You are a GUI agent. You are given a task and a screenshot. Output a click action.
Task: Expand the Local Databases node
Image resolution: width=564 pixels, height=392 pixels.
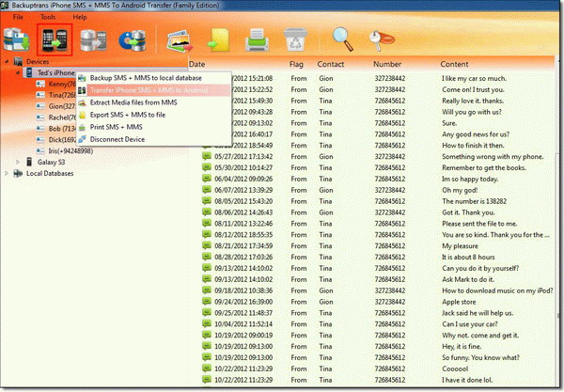pyautogui.click(x=7, y=173)
